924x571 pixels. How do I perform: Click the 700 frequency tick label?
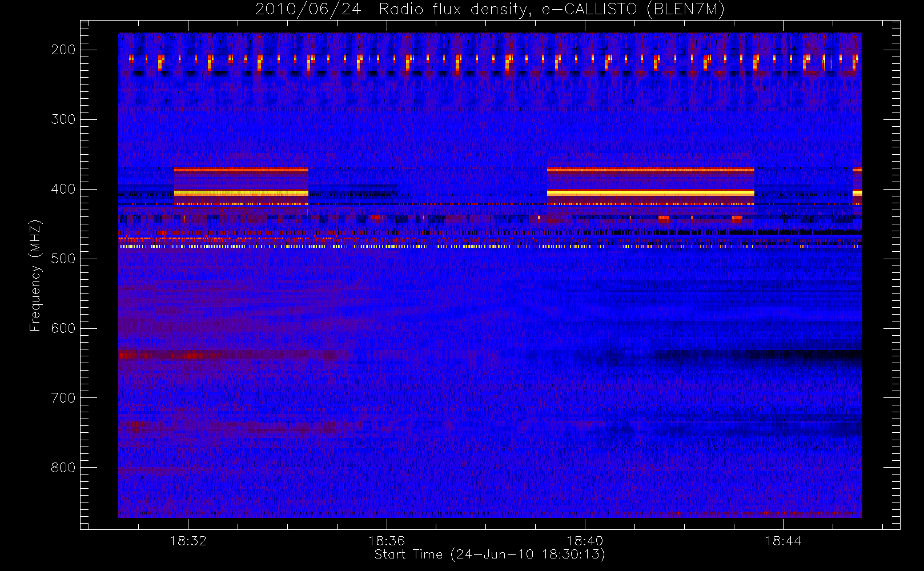[x=63, y=398]
